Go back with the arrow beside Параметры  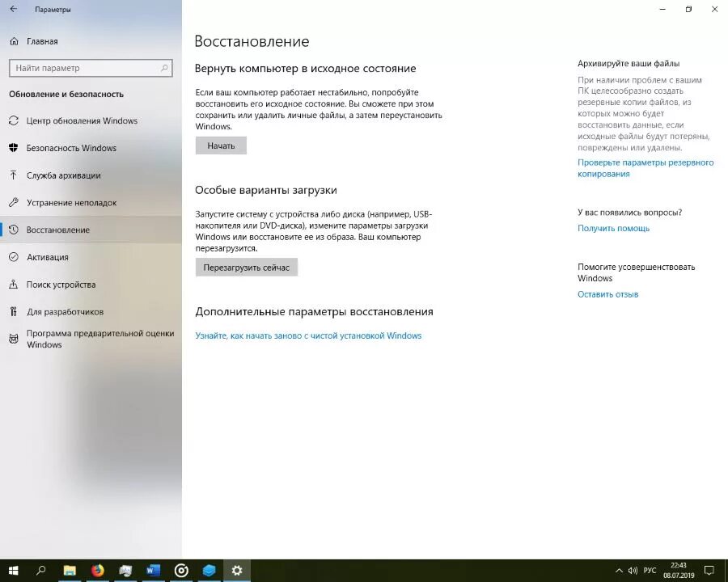pos(14,9)
